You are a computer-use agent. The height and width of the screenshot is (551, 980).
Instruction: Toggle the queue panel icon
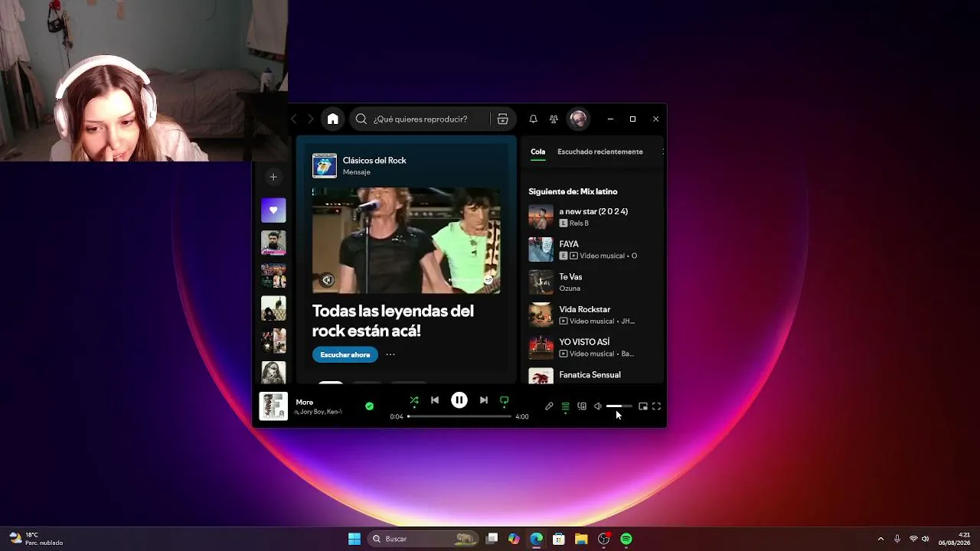565,406
